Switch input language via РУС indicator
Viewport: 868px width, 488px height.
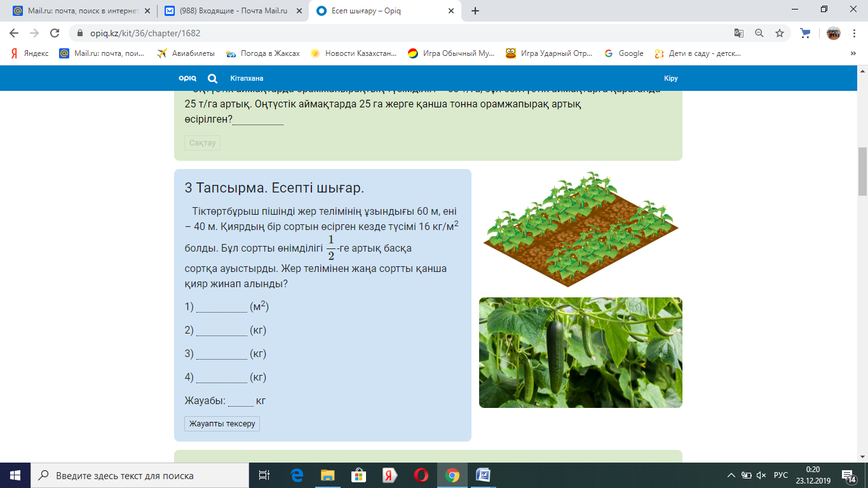[x=780, y=475]
